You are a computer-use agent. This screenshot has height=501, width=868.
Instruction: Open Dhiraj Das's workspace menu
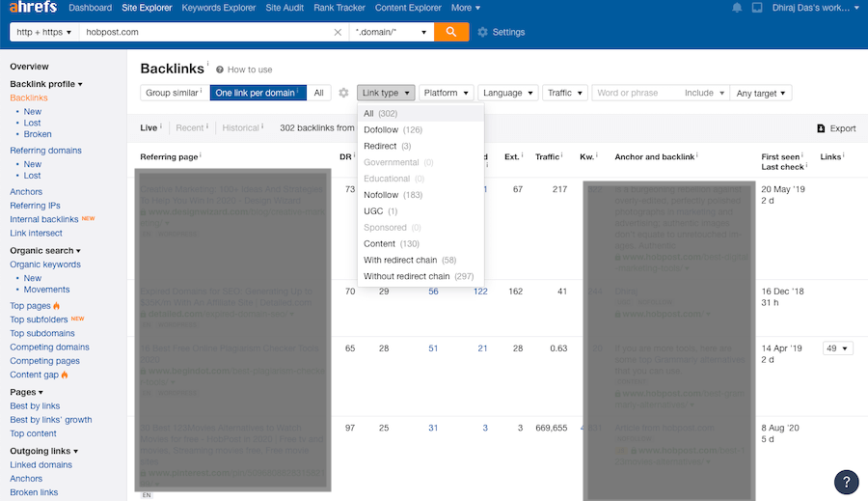[x=815, y=8]
